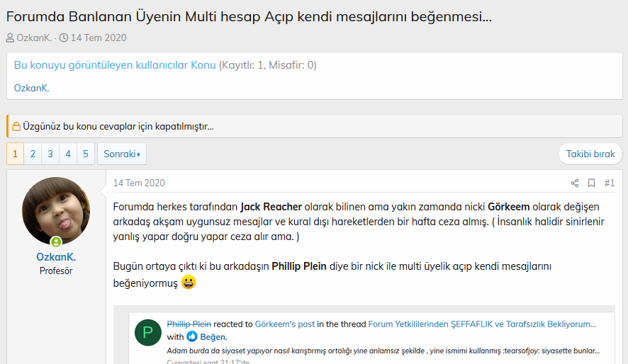The height and width of the screenshot is (364, 628).
Task: Click the grinning emoji in the post
Action: click(x=188, y=283)
